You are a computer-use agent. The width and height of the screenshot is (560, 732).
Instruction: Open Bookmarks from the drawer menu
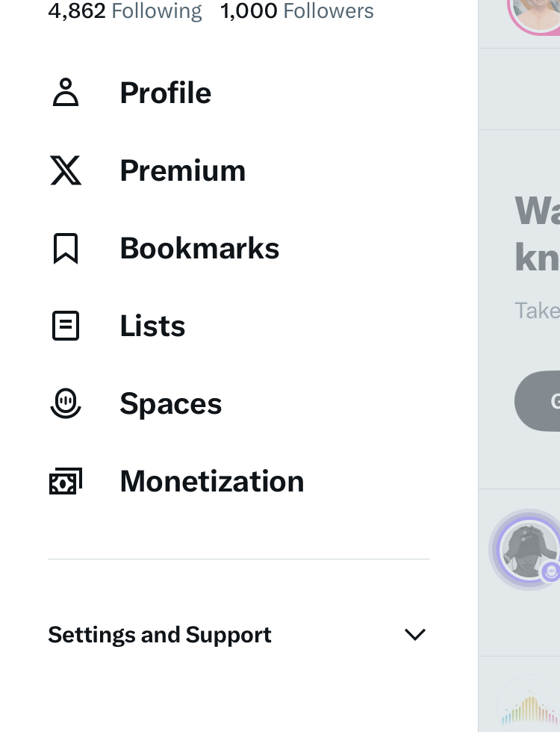coord(199,248)
